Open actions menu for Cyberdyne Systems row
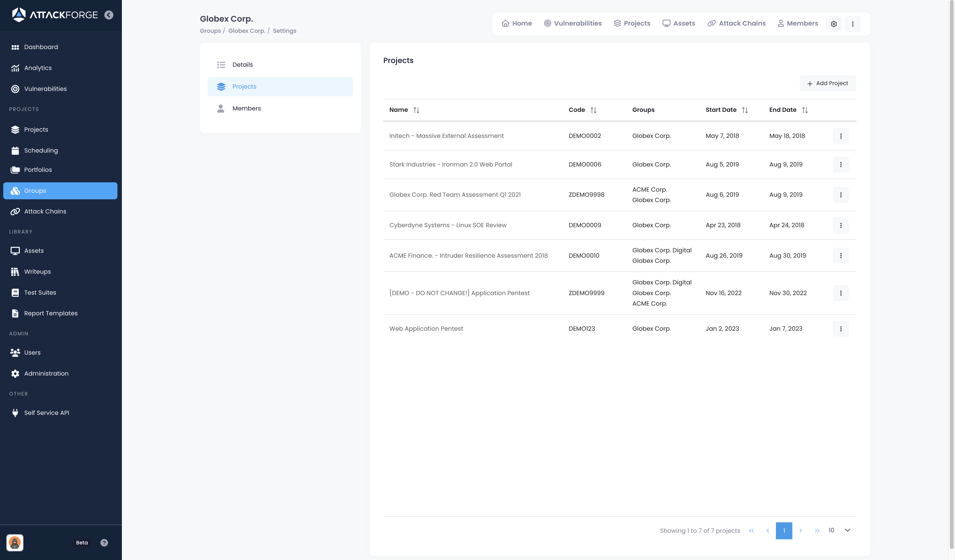This screenshot has height=560, width=955. pyautogui.click(x=841, y=225)
